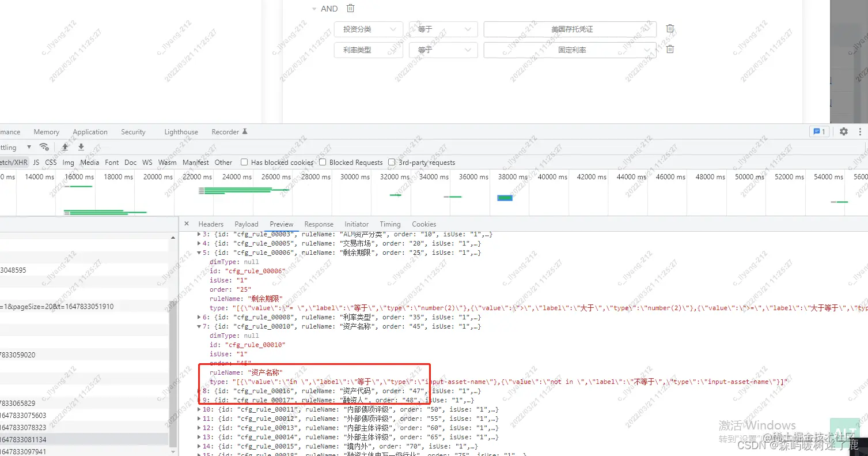Screen dimensions: 868x456
Task: Select the request ending in 1647833075603
Action: point(85,415)
